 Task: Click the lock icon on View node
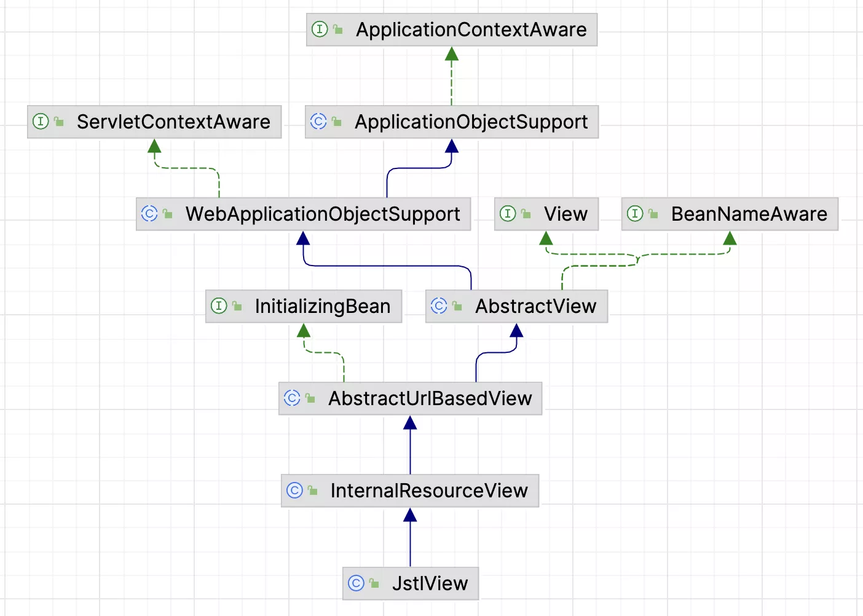tap(526, 213)
